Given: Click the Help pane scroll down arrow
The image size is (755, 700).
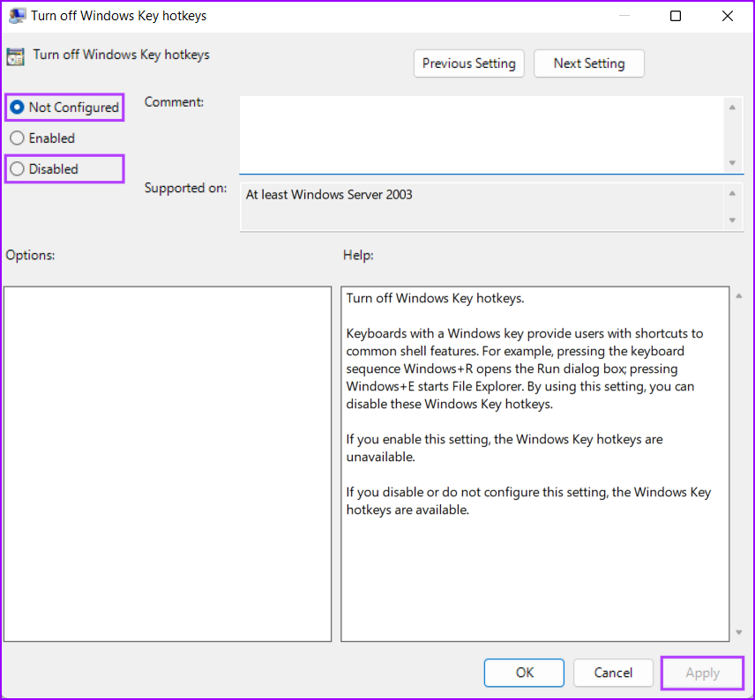Looking at the screenshot, I should tap(739, 633).
